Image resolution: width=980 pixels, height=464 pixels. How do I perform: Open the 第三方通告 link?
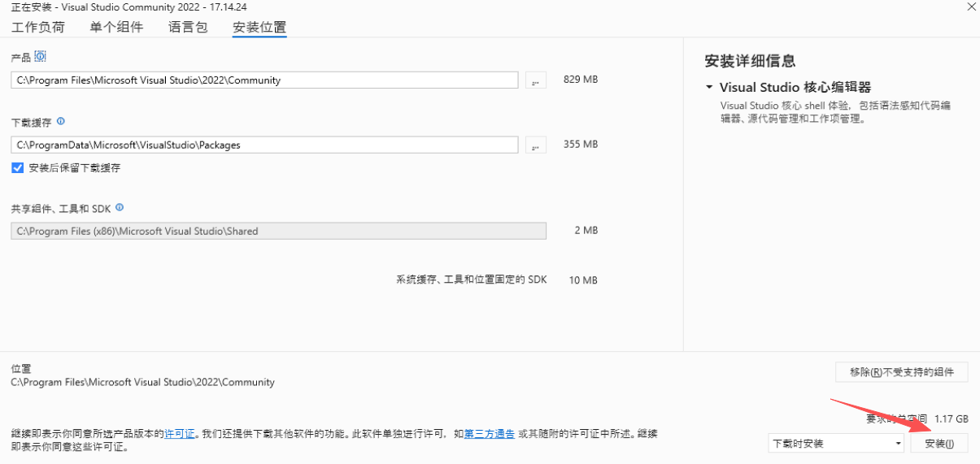pos(490,434)
